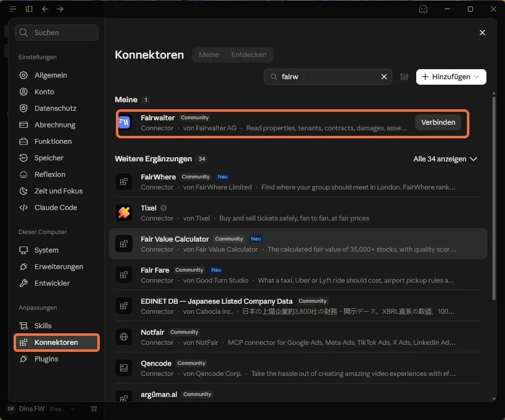Click the ghost icon in title bar

click(423, 9)
